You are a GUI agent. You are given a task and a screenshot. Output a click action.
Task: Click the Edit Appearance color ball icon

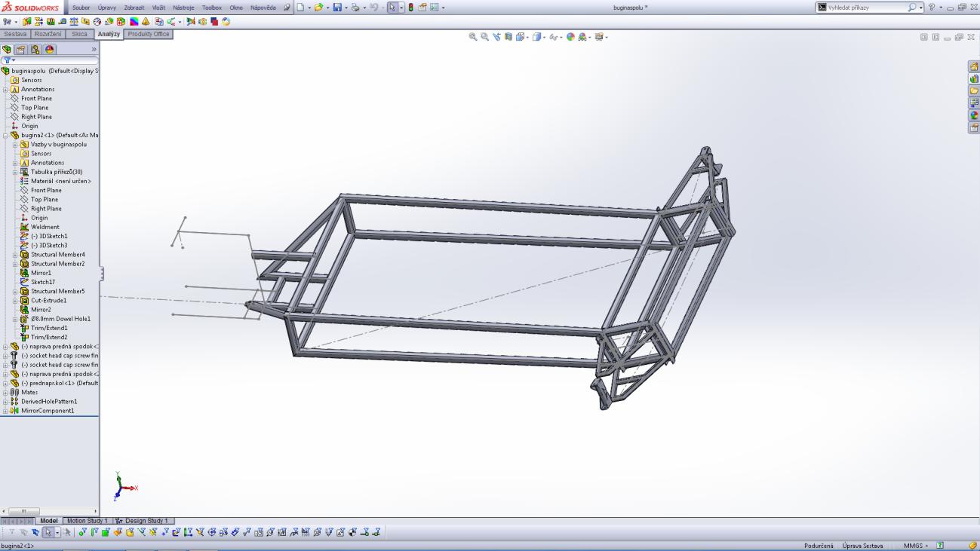pyautogui.click(x=570, y=36)
